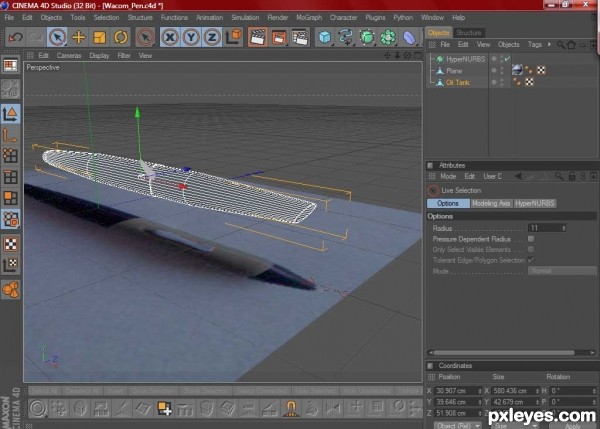Viewport: 600px width, 429px height.
Task: Switch to the Structure tab
Action: pyautogui.click(x=468, y=33)
